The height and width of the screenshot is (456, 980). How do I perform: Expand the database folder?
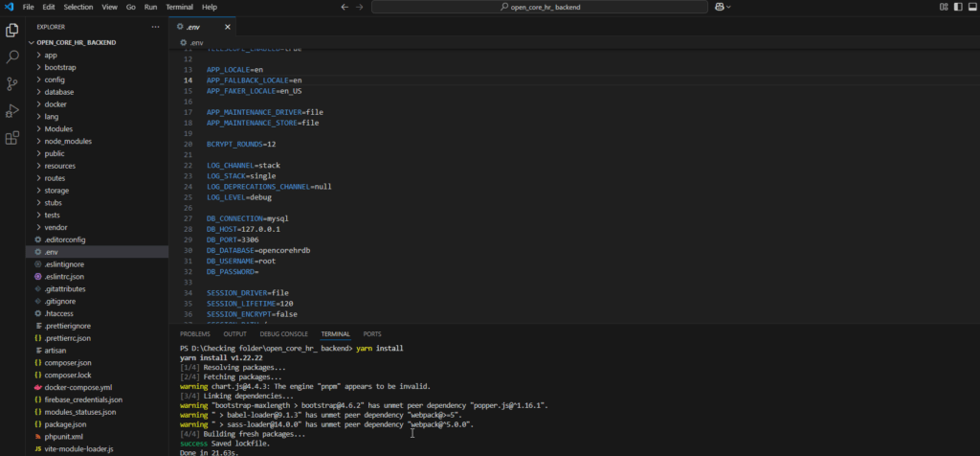click(97, 92)
